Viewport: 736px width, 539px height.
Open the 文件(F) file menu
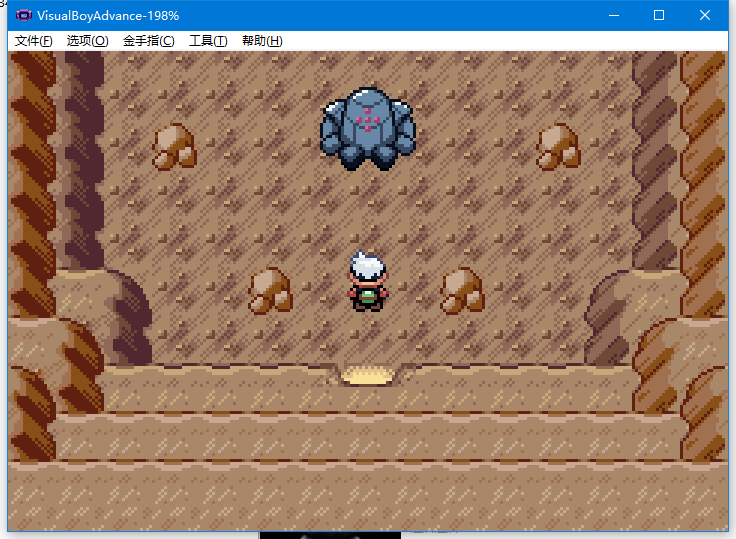33,41
